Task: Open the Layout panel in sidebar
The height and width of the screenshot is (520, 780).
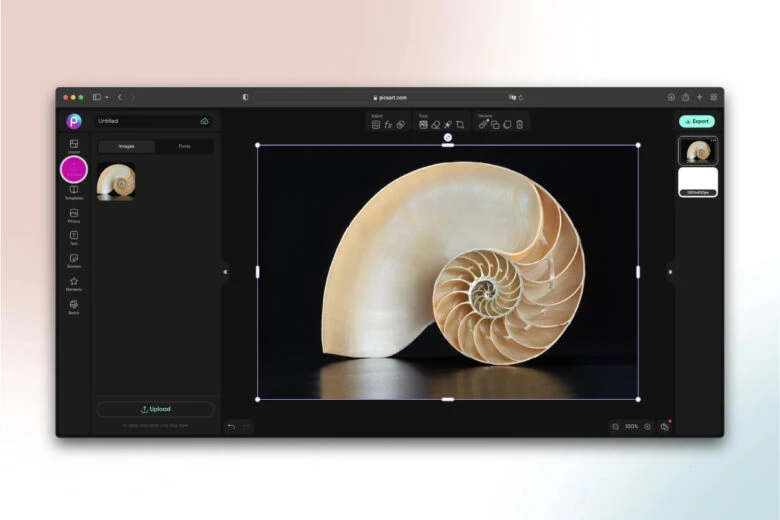Action: pyautogui.click(x=74, y=145)
